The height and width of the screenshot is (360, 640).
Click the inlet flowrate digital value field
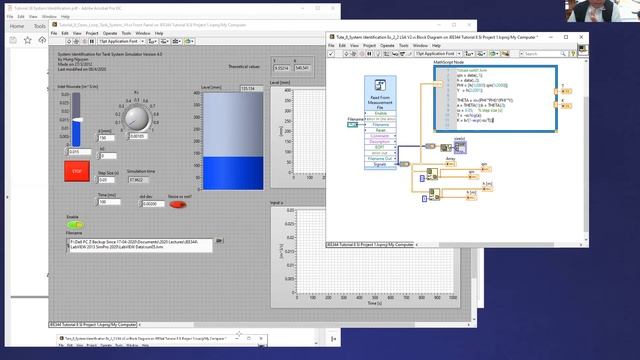click(x=80, y=152)
